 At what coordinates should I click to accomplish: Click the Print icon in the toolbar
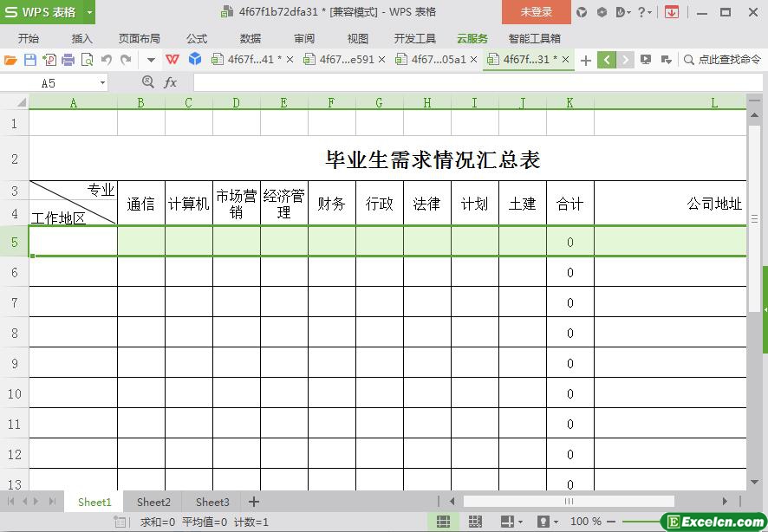tap(68, 60)
